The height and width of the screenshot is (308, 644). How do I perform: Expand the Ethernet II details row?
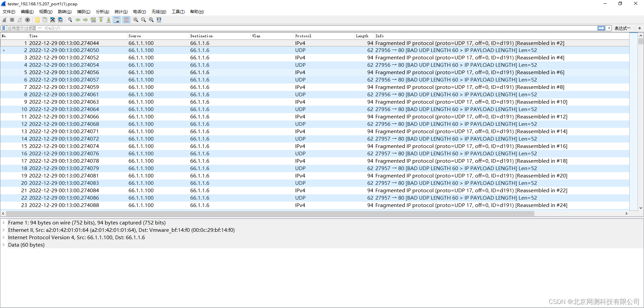pyautogui.click(x=4, y=230)
